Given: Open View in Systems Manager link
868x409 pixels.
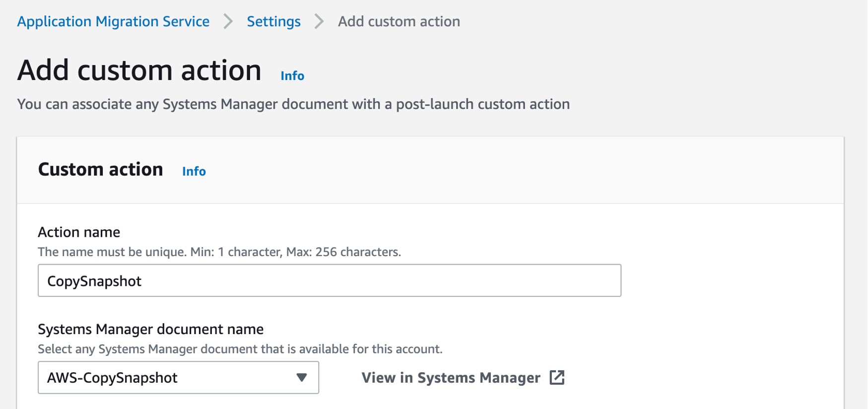Looking at the screenshot, I should [463, 378].
